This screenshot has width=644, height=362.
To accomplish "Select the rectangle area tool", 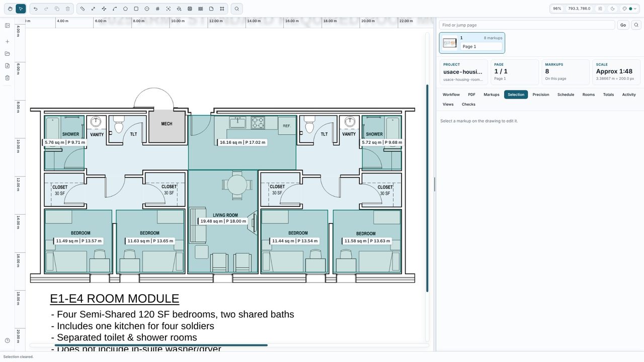I will pyautogui.click(x=136, y=9).
